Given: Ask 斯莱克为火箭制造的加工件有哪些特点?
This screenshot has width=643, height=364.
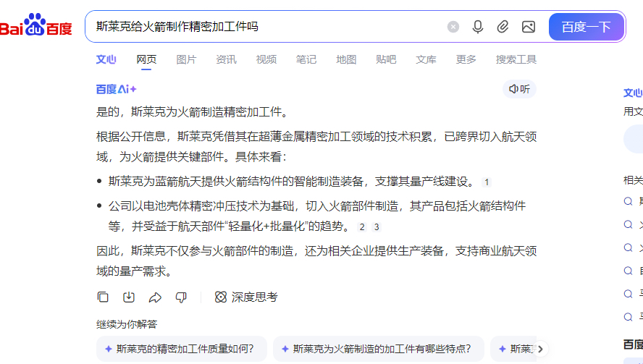Looking at the screenshot, I should 379,349.
